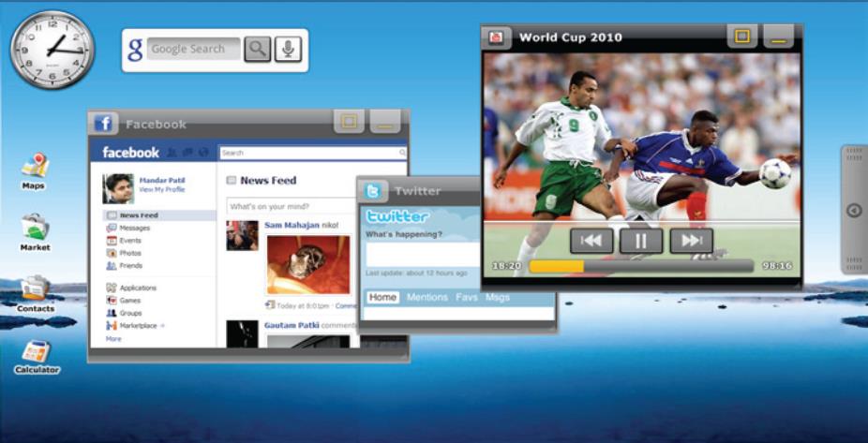
Task: Click Today at 8:01pm post timestamp
Action: coord(303,306)
